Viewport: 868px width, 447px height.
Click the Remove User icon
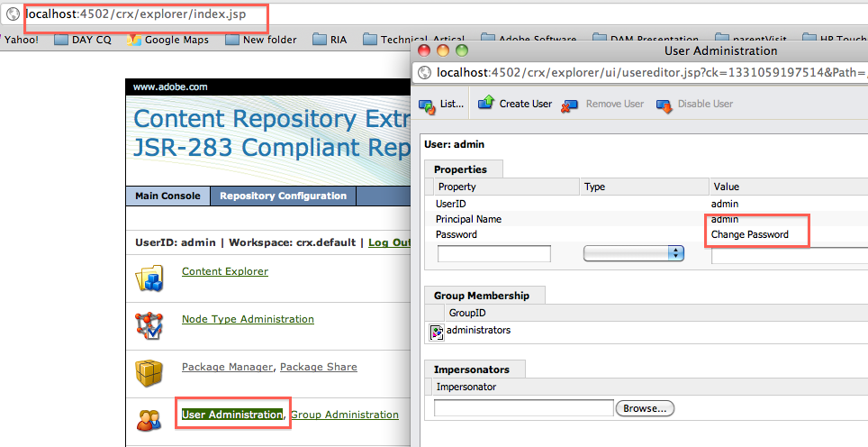569,105
